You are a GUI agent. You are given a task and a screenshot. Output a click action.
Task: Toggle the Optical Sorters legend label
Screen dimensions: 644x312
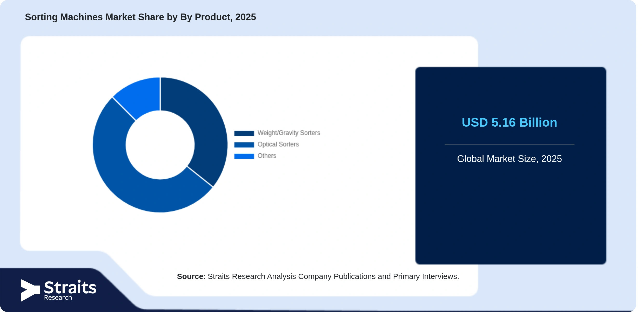tap(278, 144)
